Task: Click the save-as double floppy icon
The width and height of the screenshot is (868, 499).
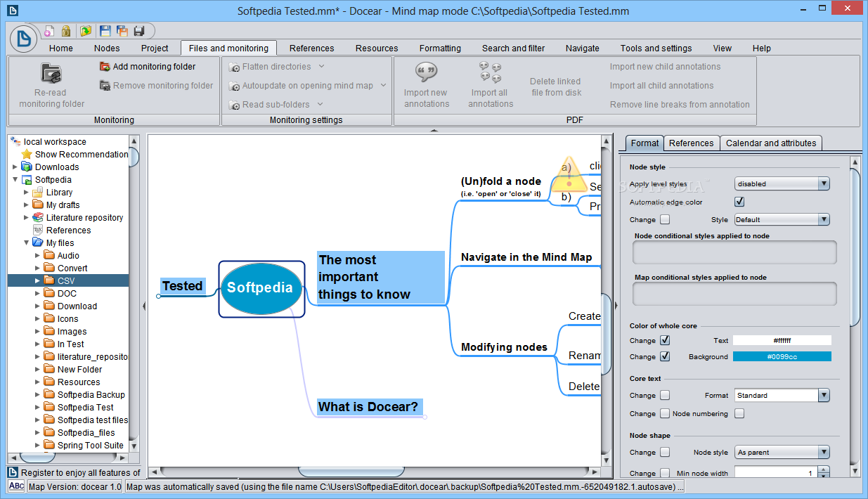Action: coord(122,31)
